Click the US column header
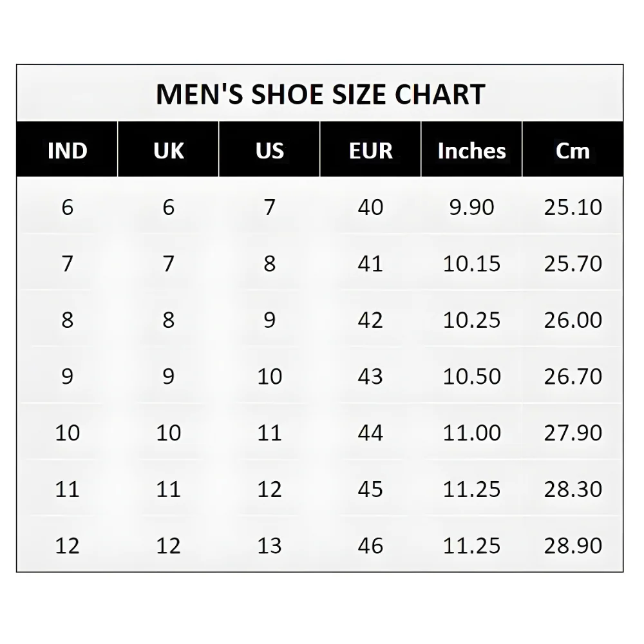 [x=269, y=151]
